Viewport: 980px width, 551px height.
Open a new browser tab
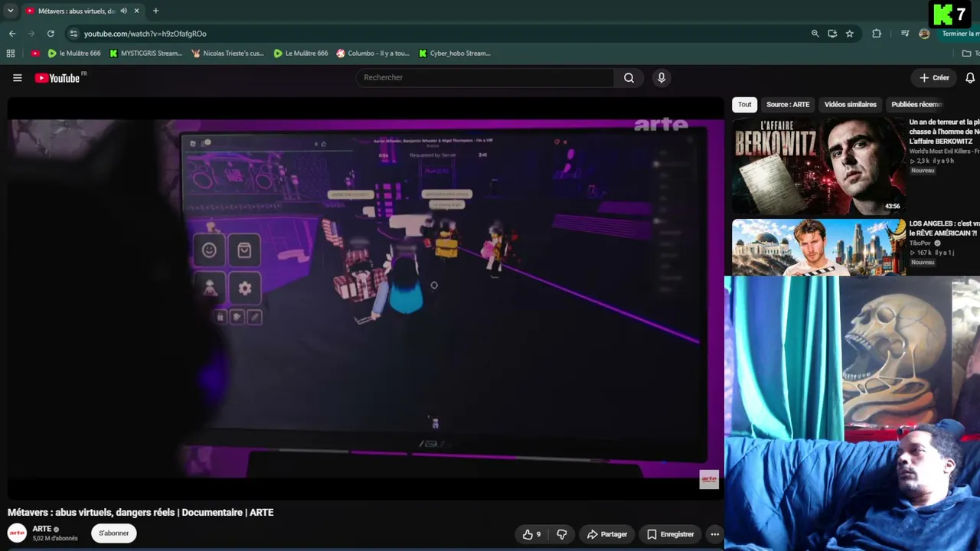click(155, 11)
